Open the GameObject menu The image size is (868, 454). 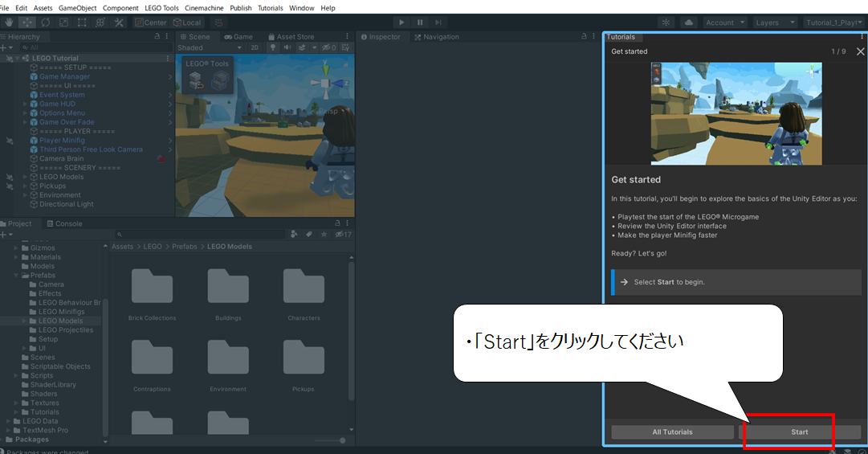[x=78, y=8]
